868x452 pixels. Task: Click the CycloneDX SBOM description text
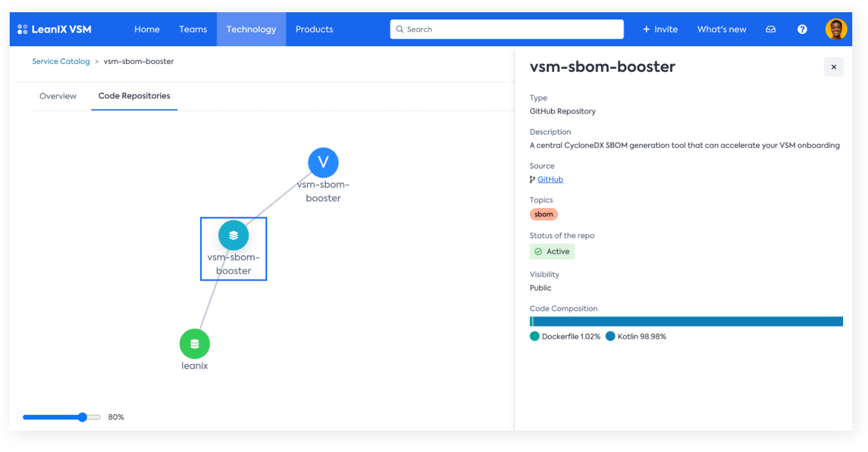pos(685,146)
